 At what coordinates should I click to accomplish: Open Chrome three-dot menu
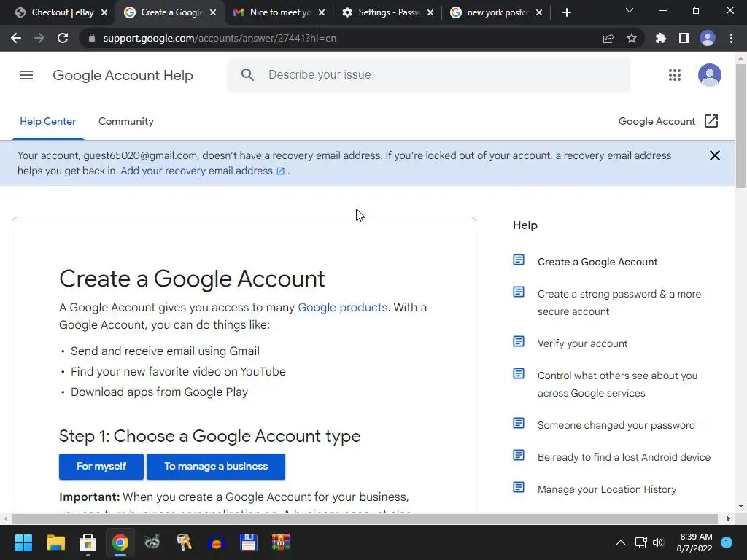731,38
